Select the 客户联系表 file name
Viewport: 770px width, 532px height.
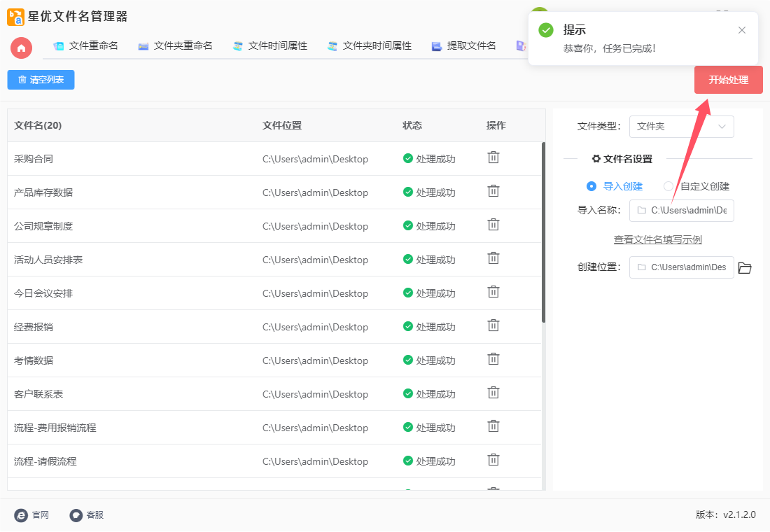click(x=38, y=394)
